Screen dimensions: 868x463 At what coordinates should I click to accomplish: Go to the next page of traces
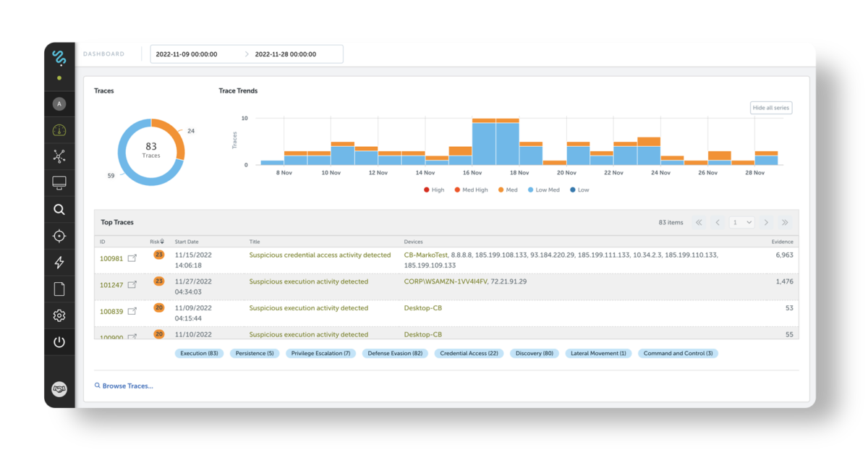(x=766, y=223)
